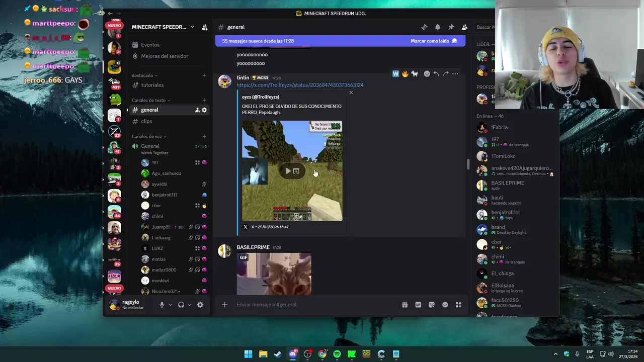Open BASILEPRIME's cat GIF
Screen dimensions: 644x362
(274, 274)
